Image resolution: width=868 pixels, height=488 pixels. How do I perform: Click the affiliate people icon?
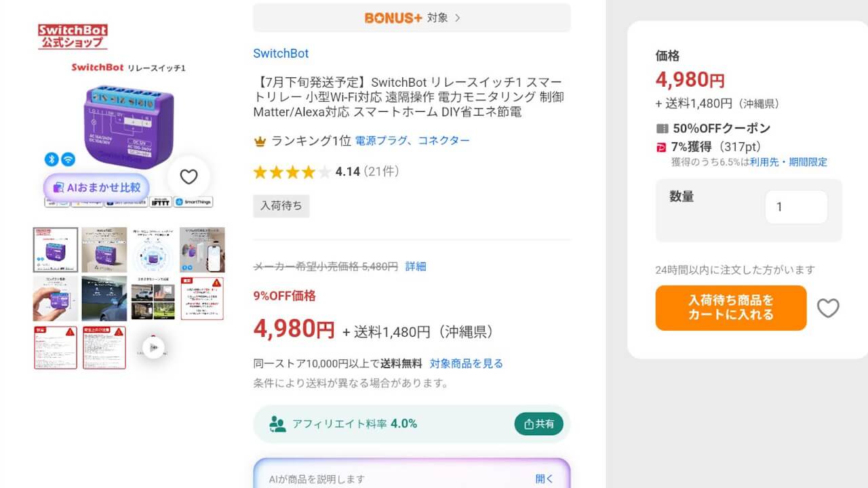(277, 424)
